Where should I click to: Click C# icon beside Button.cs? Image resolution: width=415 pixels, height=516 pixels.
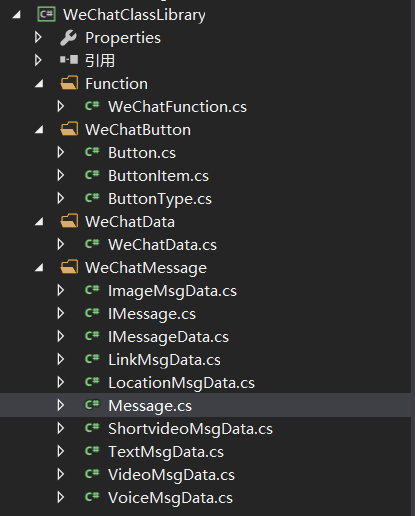(x=92, y=152)
